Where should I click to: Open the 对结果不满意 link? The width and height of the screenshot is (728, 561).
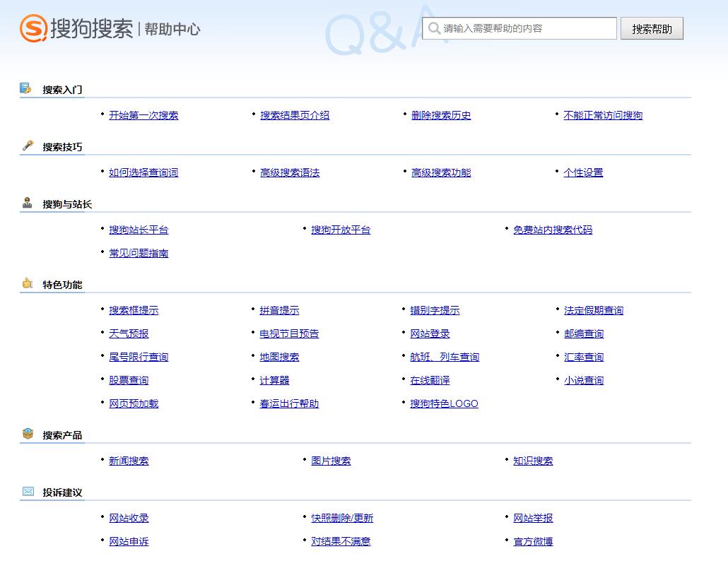[341, 541]
